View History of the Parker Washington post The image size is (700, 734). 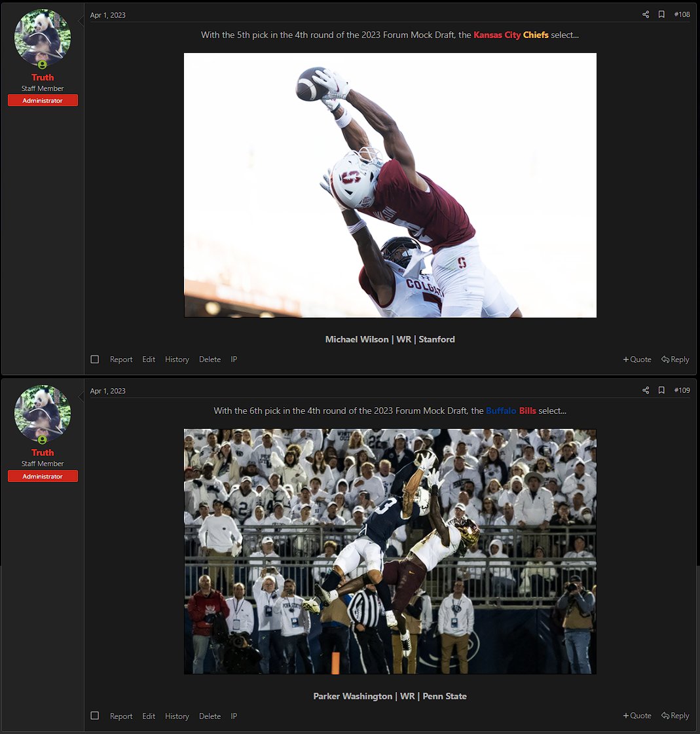(177, 716)
